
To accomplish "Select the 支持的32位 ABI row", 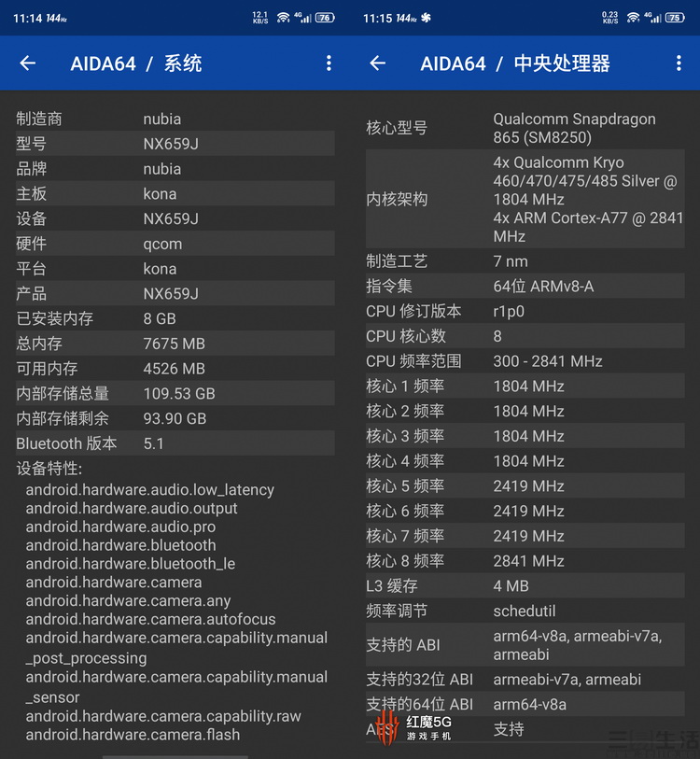I will coord(525,679).
